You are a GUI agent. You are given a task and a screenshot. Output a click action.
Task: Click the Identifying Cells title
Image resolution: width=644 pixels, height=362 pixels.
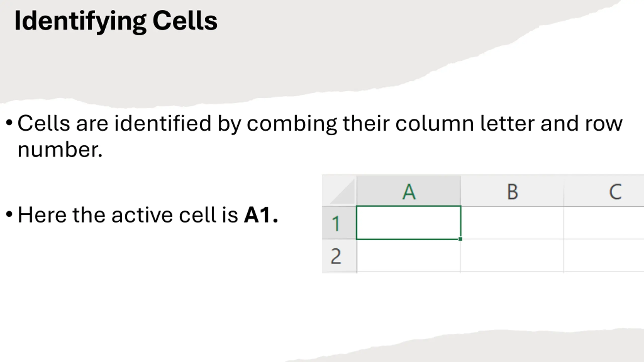[116, 21]
